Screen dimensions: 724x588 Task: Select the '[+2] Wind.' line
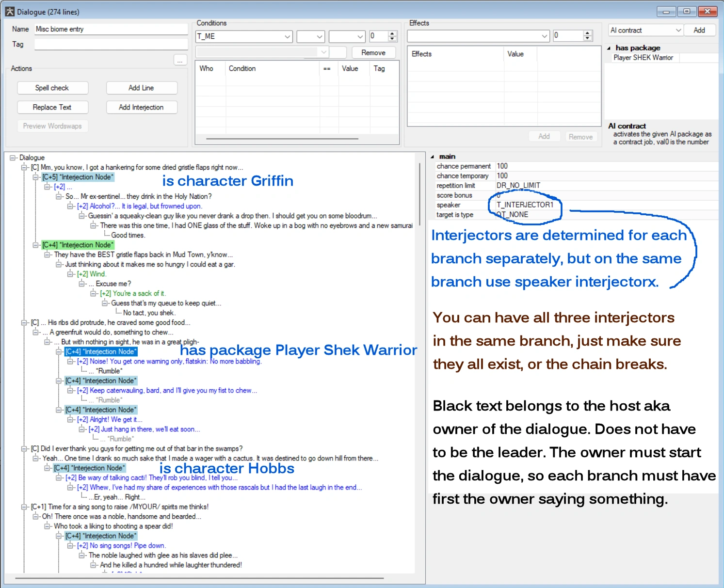click(91, 274)
